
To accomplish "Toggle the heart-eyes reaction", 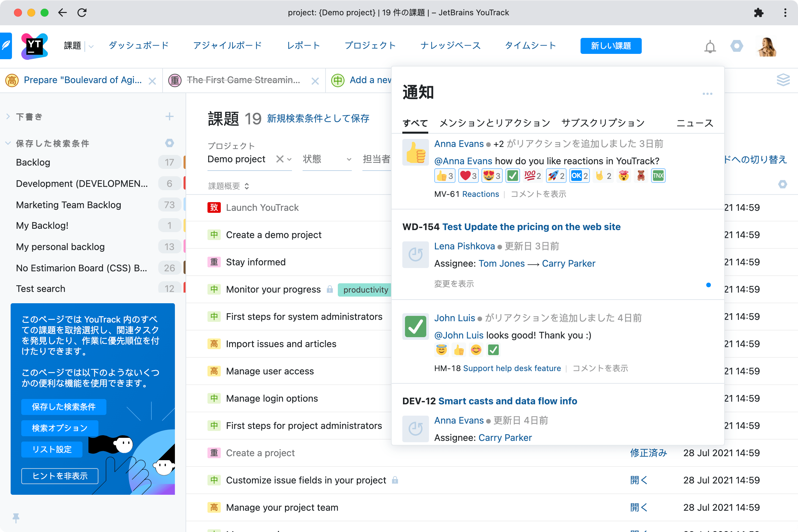I will (492, 176).
